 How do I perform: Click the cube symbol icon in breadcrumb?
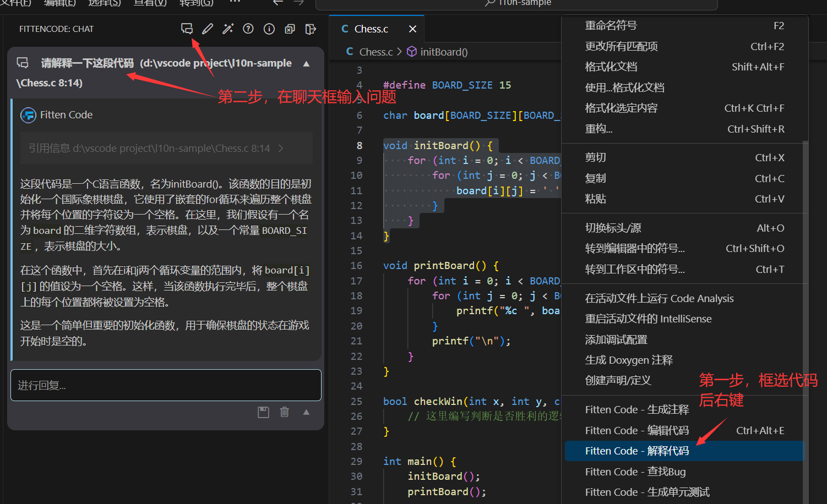click(x=412, y=51)
